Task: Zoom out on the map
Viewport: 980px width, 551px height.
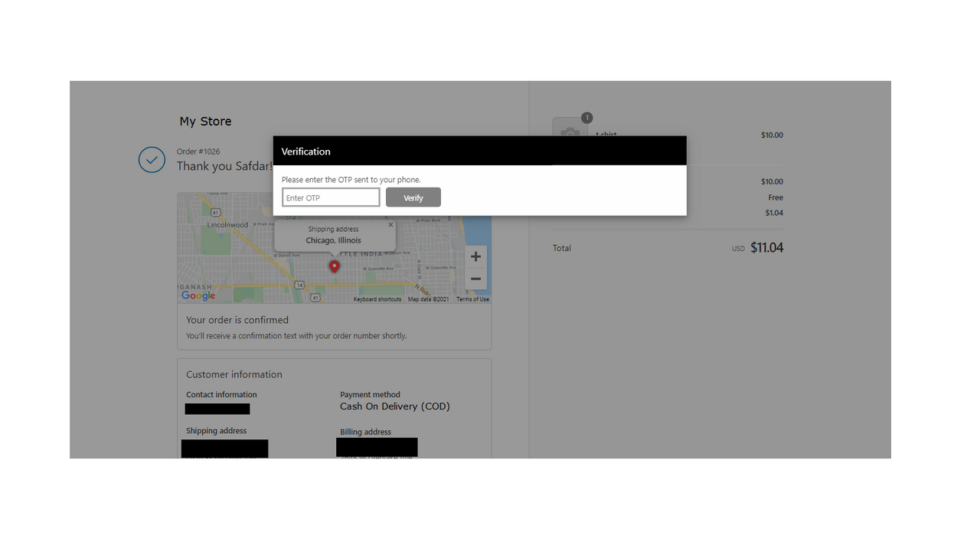Action: pyautogui.click(x=475, y=279)
